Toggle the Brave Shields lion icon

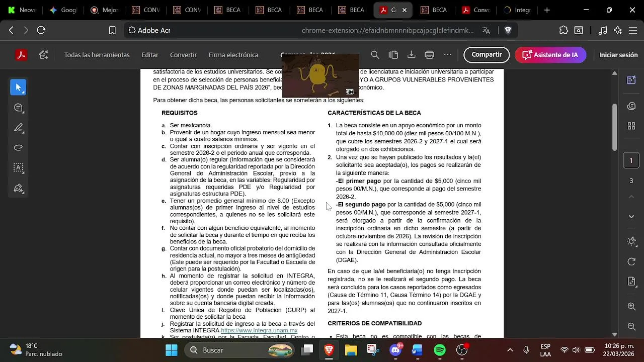click(x=508, y=30)
